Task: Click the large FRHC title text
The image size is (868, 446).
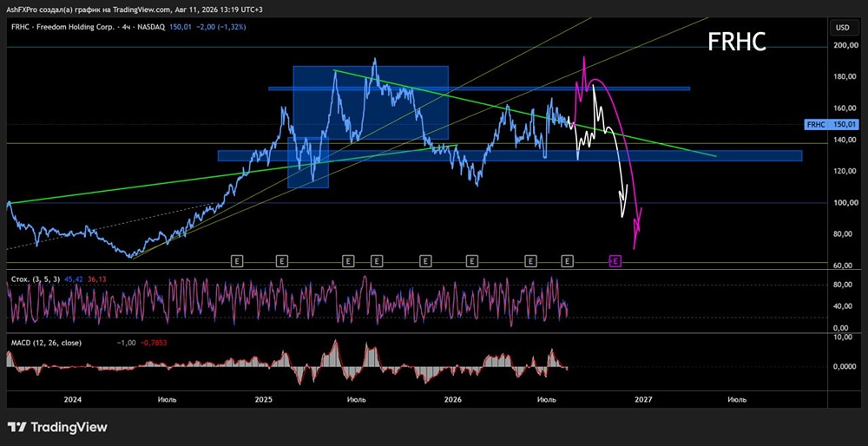Action: tap(737, 42)
